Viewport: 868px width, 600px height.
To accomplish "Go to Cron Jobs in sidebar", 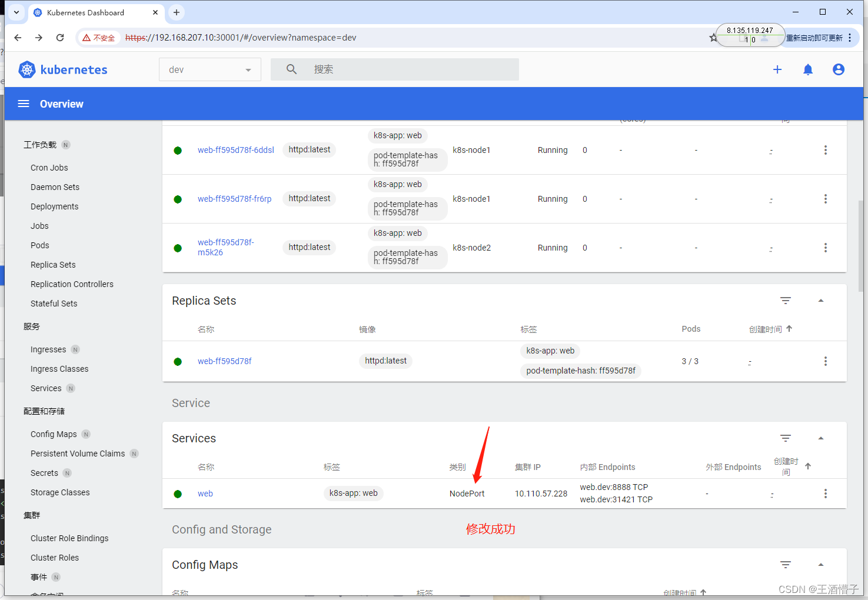I will click(x=49, y=168).
